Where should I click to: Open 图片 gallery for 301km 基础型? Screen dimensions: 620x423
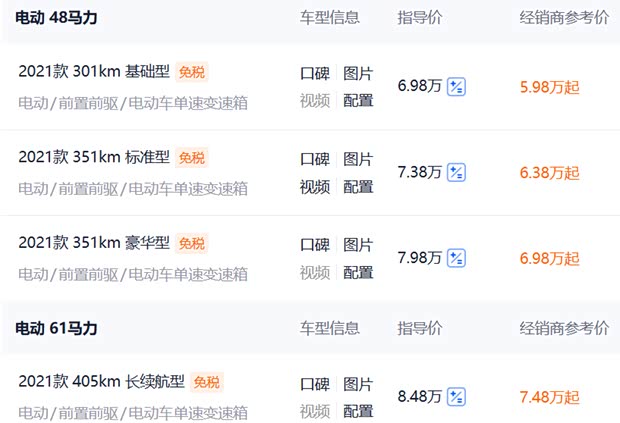tap(358, 74)
